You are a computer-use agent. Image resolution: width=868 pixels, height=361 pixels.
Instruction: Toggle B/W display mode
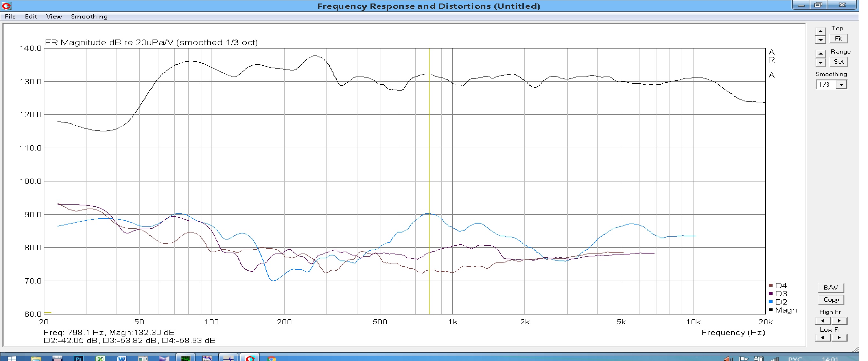pyautogui.click(x=831, y=288)
